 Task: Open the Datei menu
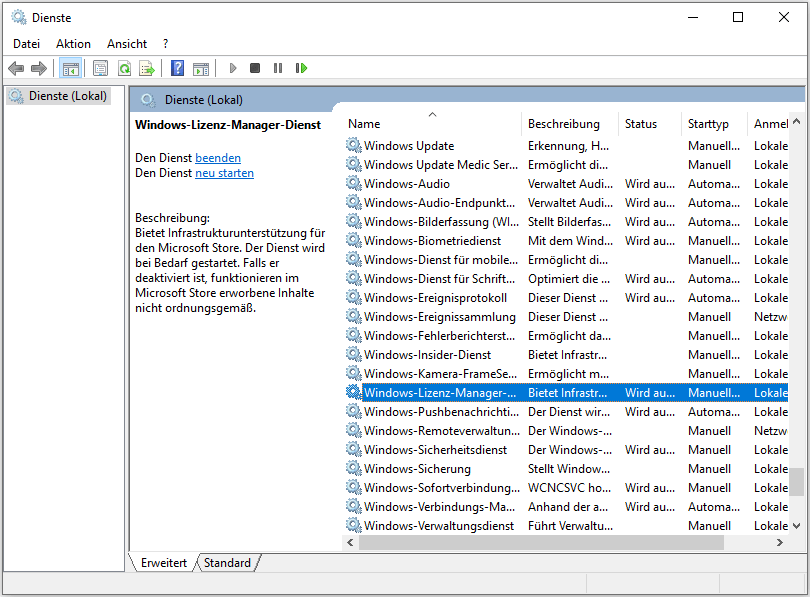click(25, 43)
